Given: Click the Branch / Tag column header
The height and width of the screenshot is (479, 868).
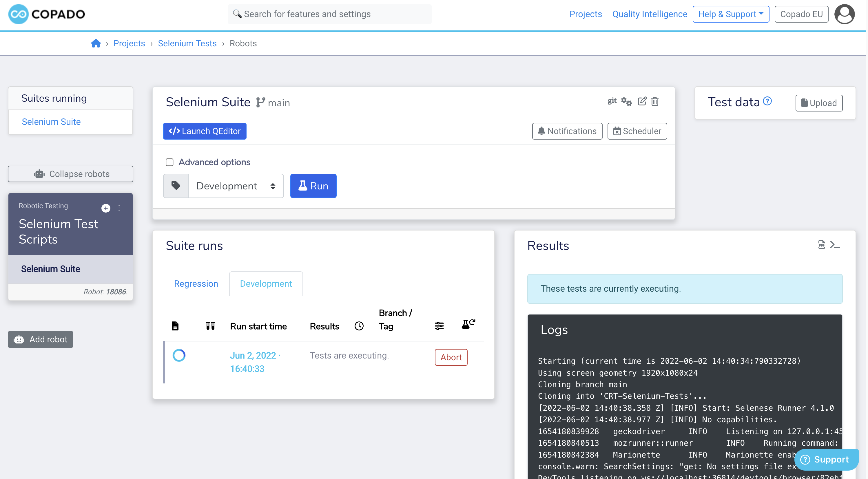Looking at the screenshot, I should tap(395, 320).
